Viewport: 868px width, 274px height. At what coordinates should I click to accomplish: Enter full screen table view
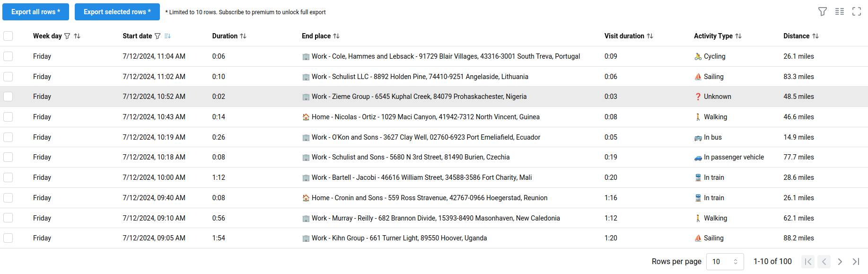[x=857, y=12]
